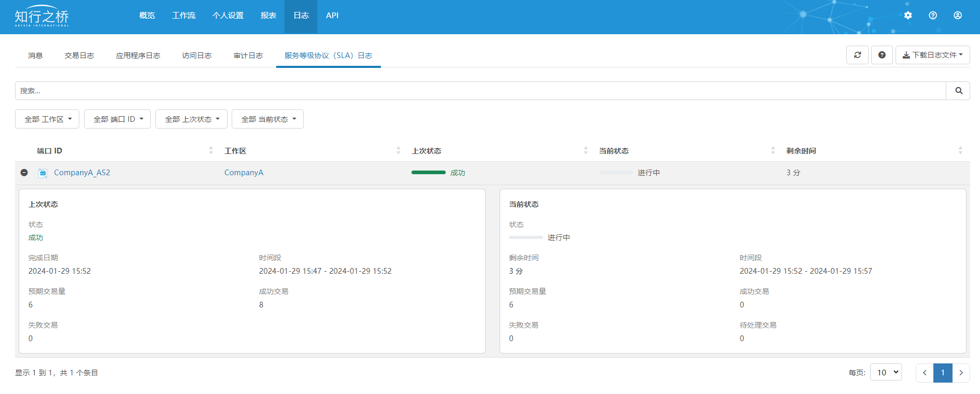Refresh the SLA log list

(x=857, y=55)
